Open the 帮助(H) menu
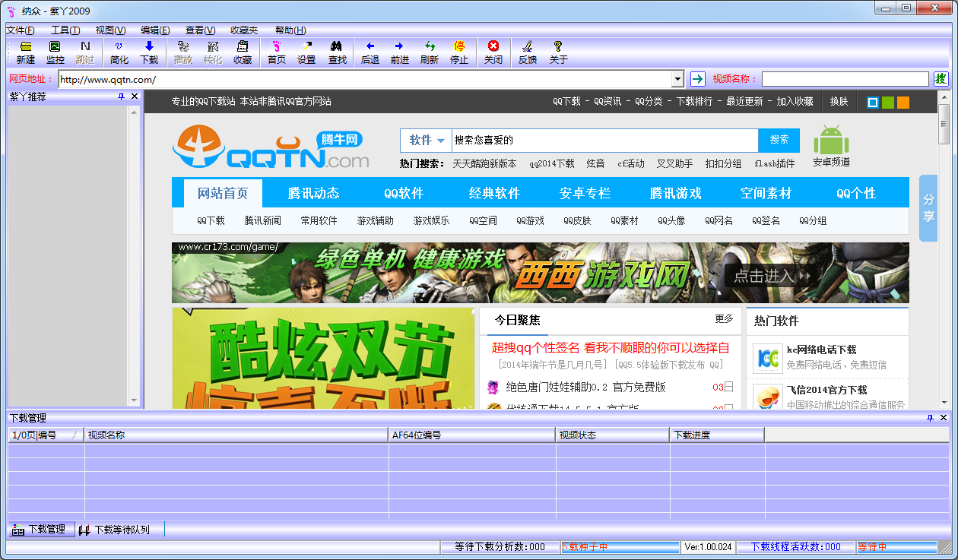This screenshot has width=958, height=560. pos(290,30)
